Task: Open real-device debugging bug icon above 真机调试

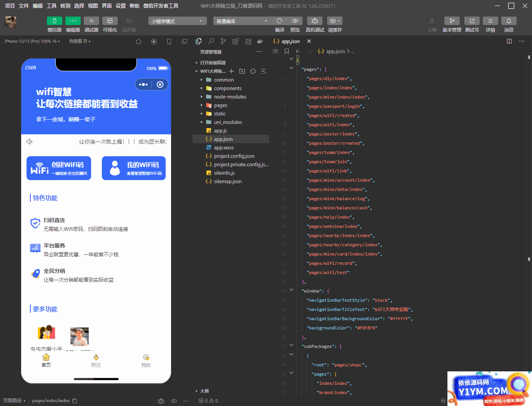Action: (314, 21)
